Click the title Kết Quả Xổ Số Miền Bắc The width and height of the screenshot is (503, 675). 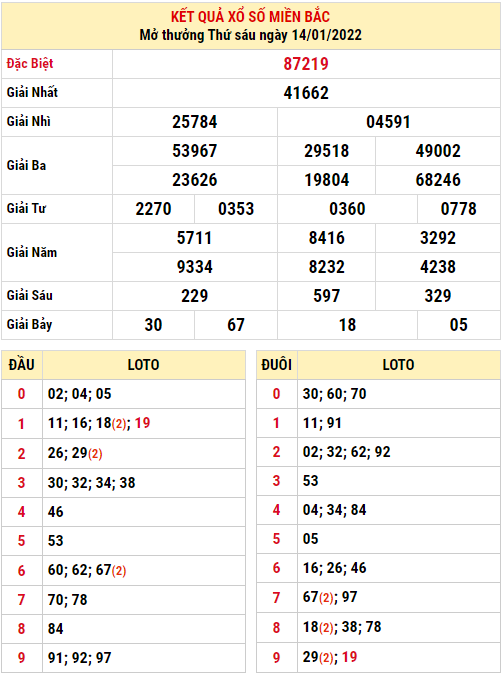[x=250, y=16]
